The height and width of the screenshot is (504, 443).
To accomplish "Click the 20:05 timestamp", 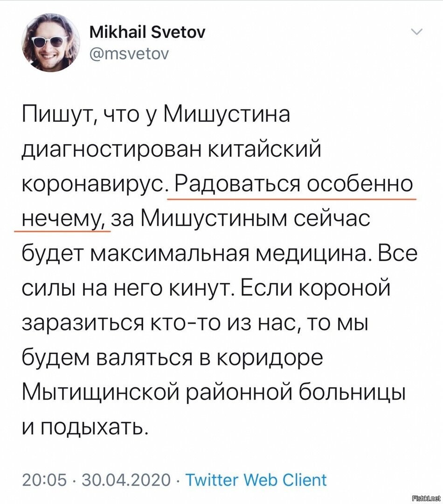I will point(45,480).
